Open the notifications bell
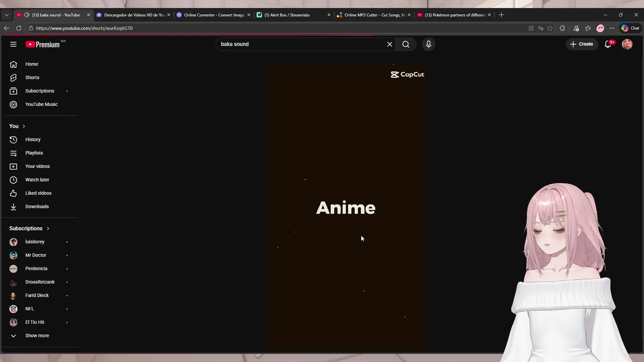 coord(608,44)
